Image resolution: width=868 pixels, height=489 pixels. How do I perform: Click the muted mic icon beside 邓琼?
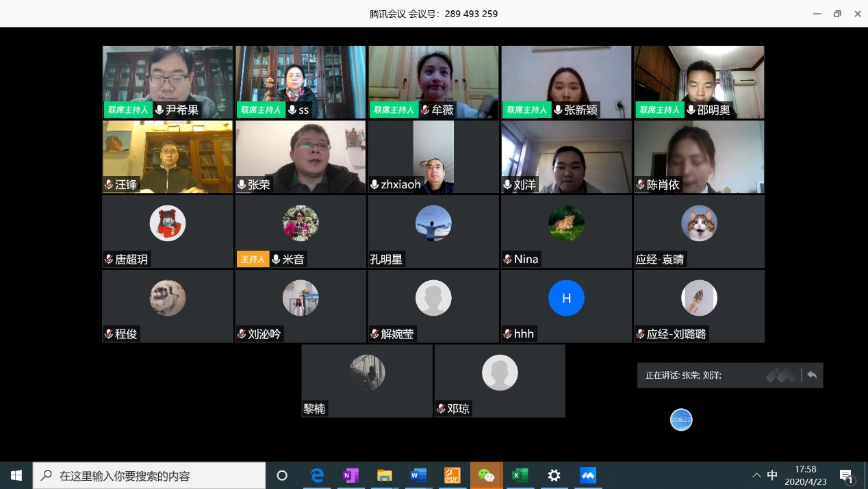click(441, 409)
